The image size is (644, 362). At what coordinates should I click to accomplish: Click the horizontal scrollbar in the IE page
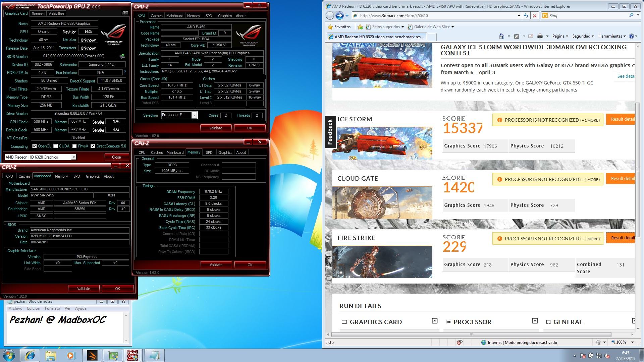coord(471,335)
